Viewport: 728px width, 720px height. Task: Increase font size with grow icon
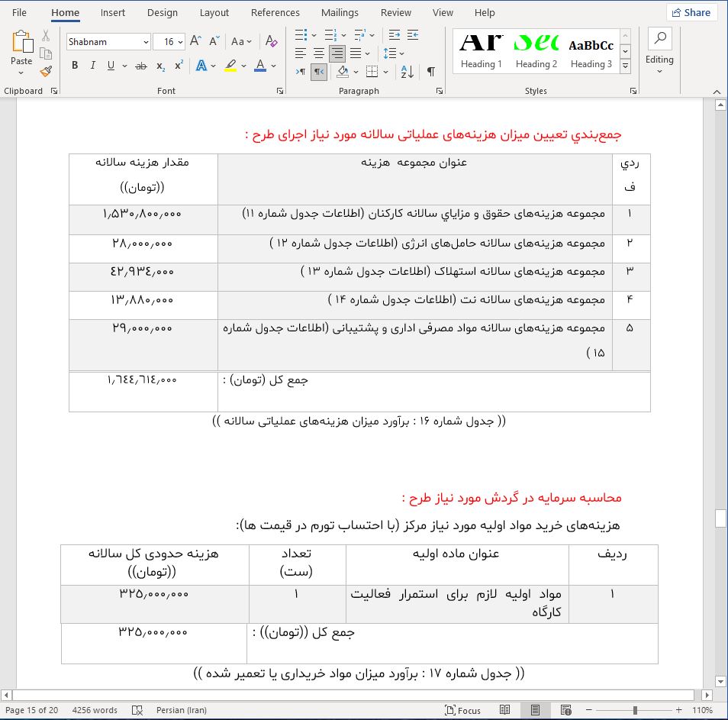(195, 41)
